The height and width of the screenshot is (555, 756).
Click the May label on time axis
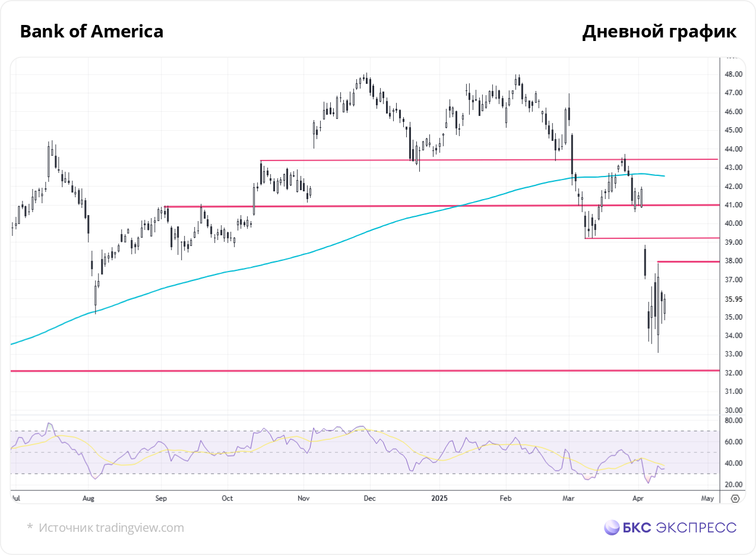[707, 499]
